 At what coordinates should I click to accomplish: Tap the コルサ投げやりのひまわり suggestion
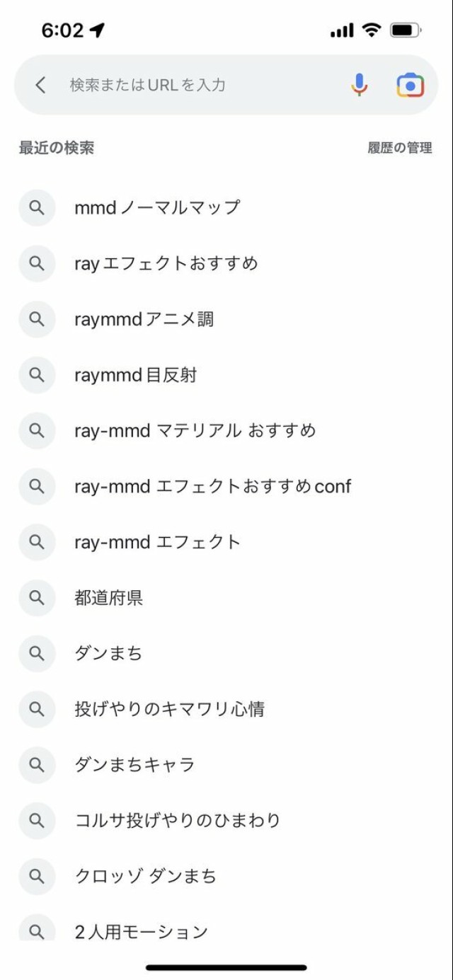coord(177,820)
